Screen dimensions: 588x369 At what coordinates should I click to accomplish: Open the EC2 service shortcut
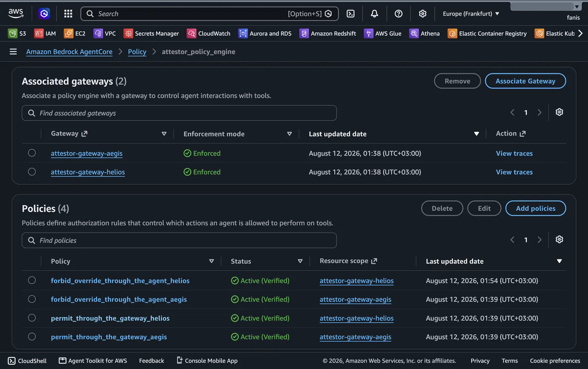tap(75, 33)
